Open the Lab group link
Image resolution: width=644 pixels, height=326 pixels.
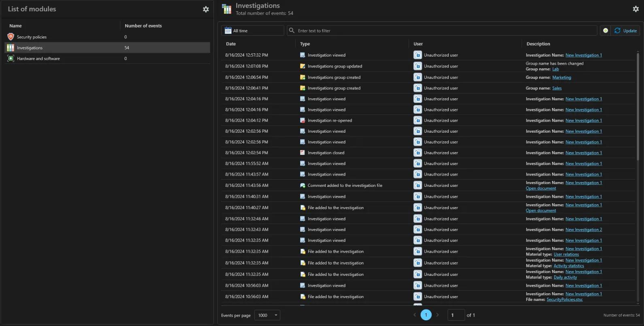(x=556, y=69)
